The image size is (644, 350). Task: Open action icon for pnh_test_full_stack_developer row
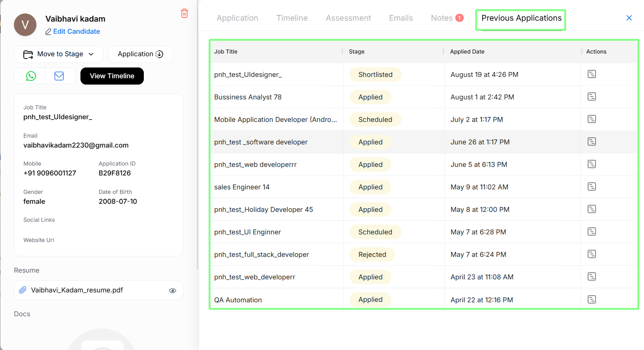coord(592,254)
